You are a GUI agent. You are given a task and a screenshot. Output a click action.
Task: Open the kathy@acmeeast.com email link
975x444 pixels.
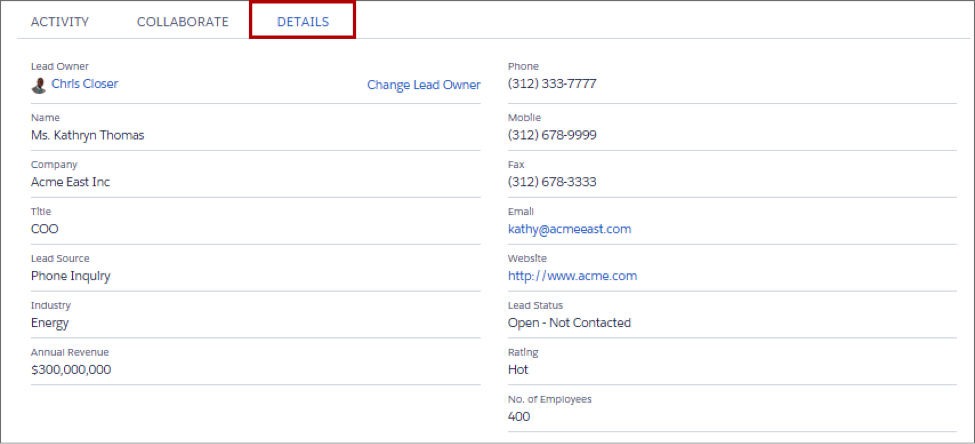pos(569,229)
